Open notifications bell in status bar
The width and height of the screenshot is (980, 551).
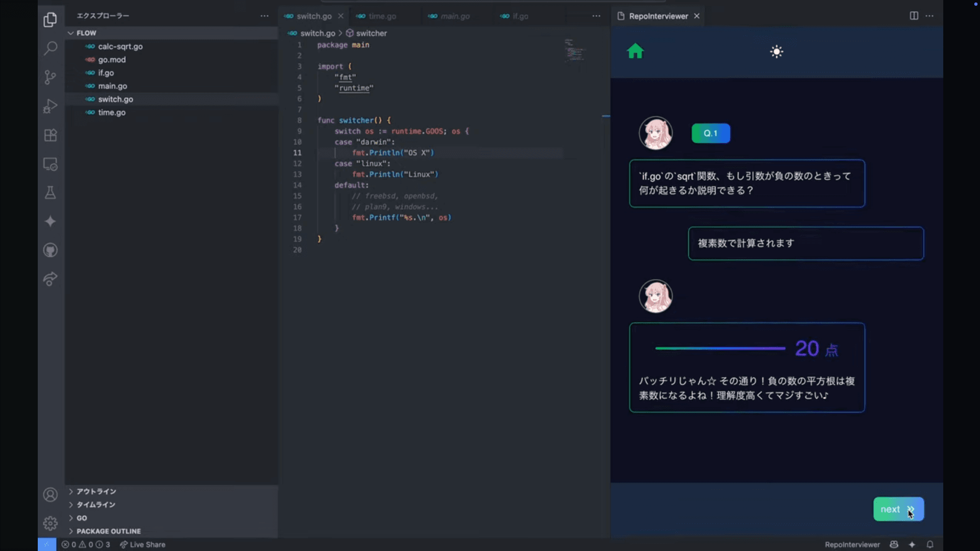click(x=930, y=544)
